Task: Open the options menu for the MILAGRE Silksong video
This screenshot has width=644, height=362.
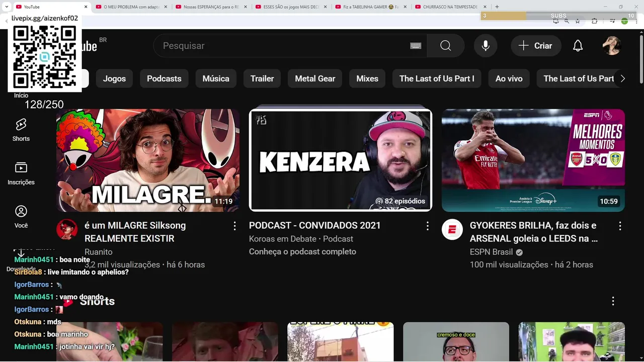Action: 234,226
